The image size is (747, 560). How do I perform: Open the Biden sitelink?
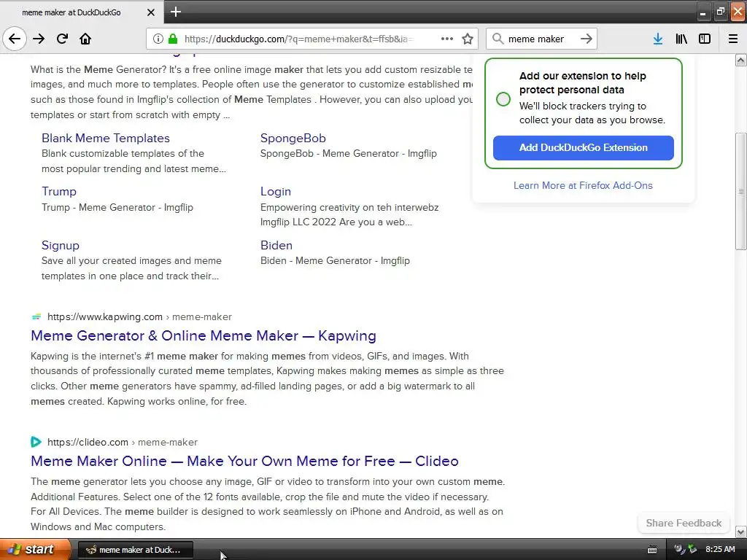click(276, 245)
